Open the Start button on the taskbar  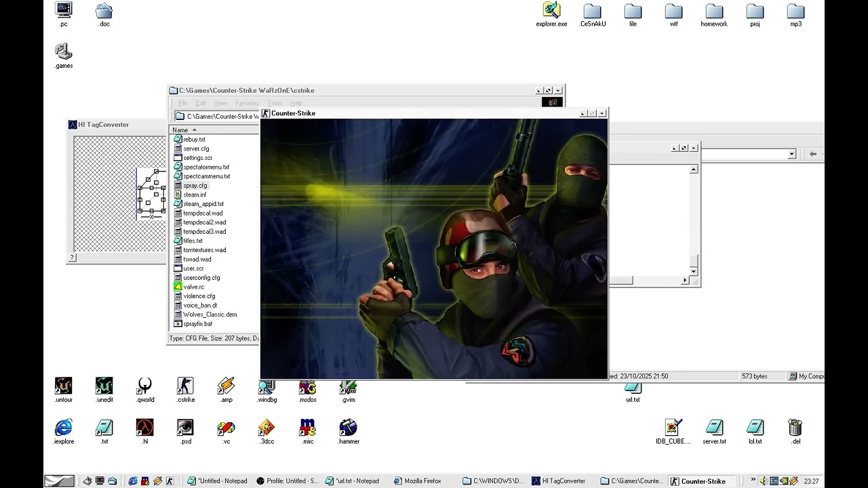click(60, 481)
